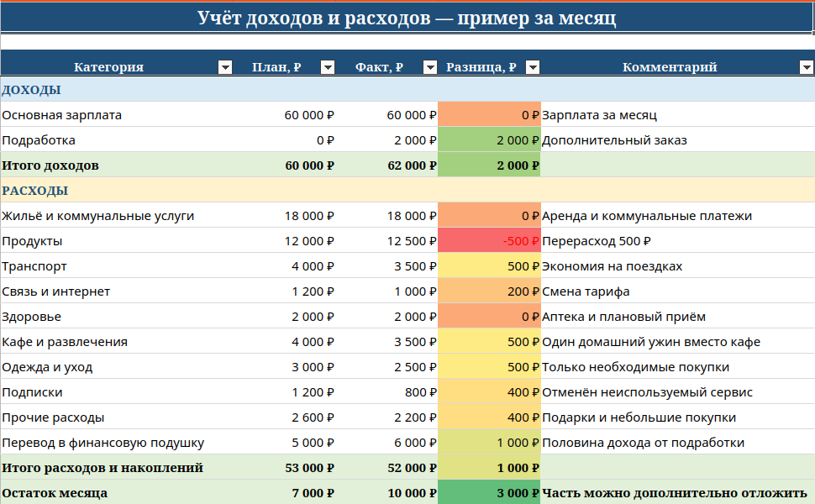815x504 pixels.
Task: Click the Жильё plan value 18 000 ₽
Action: [x=284, y=216]
